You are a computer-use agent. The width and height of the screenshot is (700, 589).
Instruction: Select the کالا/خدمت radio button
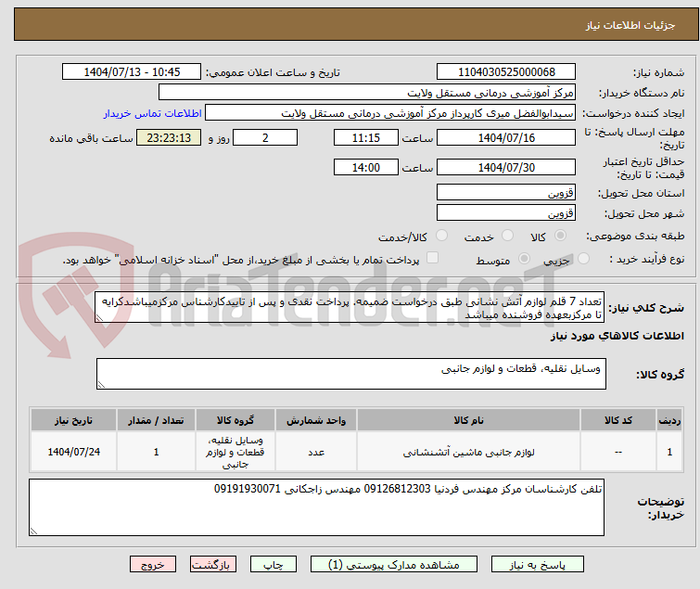[441, 236]
